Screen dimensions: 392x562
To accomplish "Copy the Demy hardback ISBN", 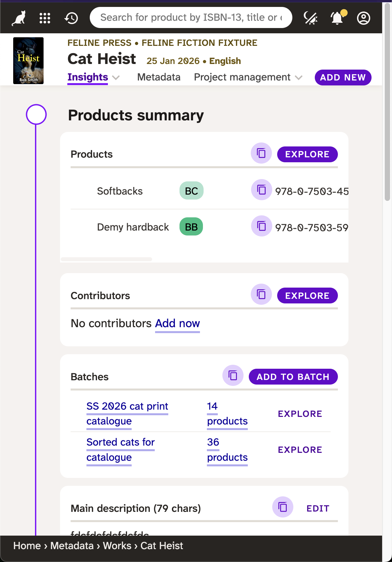I will tap(261, 226).
